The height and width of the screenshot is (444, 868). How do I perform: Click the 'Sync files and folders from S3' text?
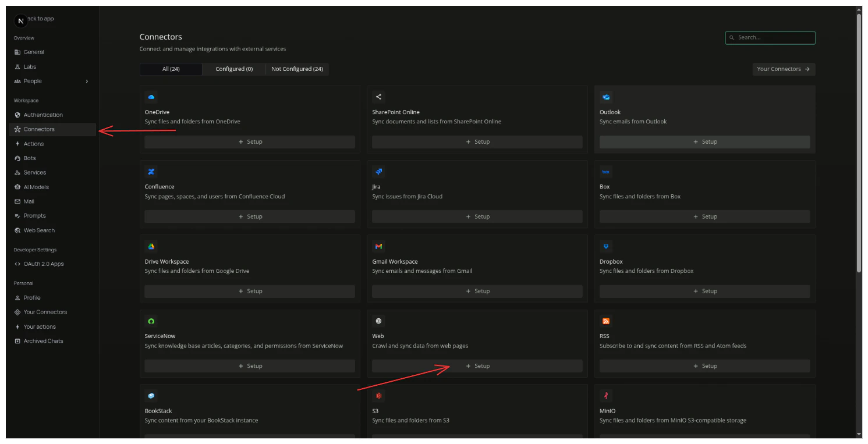click(411, 421)
